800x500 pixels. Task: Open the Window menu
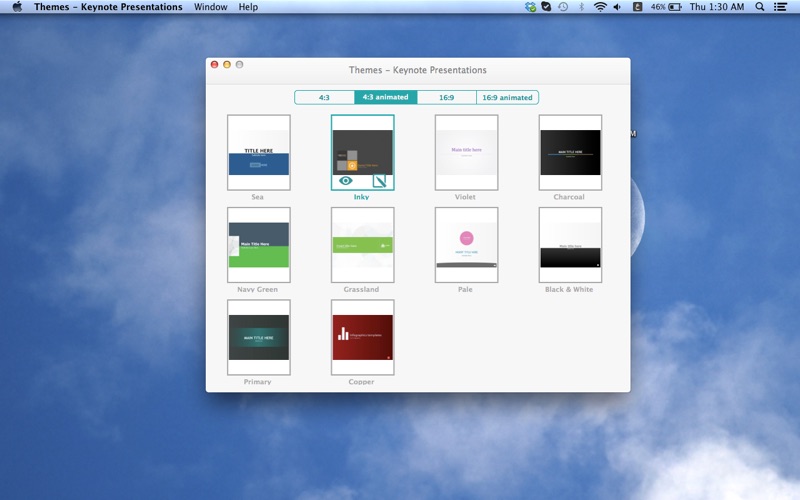click(211, 7)
